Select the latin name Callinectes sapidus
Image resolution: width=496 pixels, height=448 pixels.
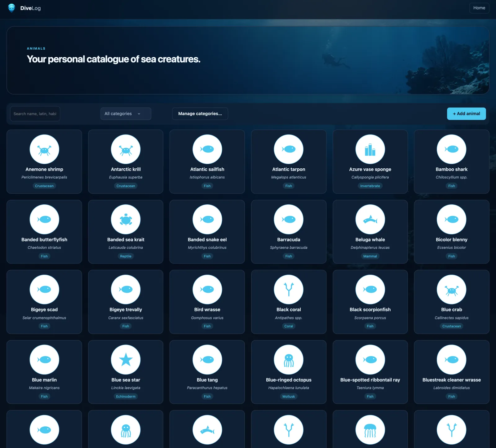[452, 318]
